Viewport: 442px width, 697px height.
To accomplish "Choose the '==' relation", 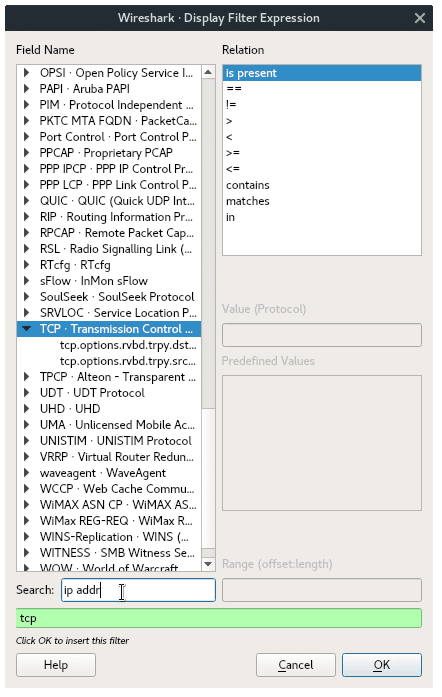I will 322,89.
